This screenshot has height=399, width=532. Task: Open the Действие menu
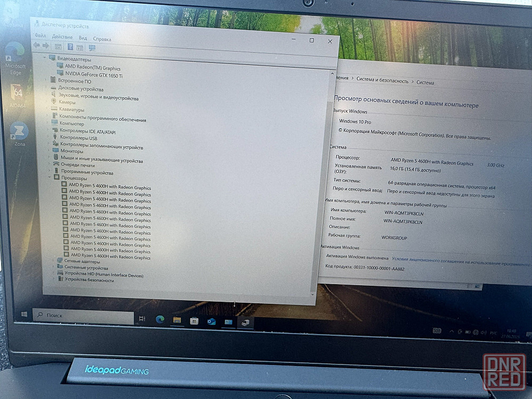[x=62, y=37]
